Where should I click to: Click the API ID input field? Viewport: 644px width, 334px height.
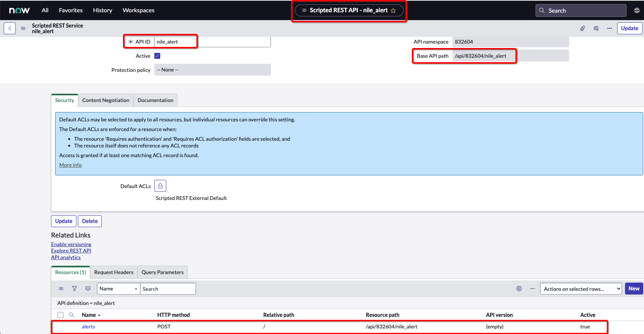click(212, 42)
